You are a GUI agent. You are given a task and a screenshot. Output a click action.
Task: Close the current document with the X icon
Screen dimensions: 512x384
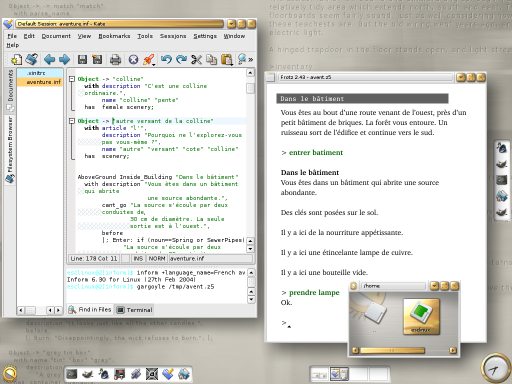[x=133, y=60]
